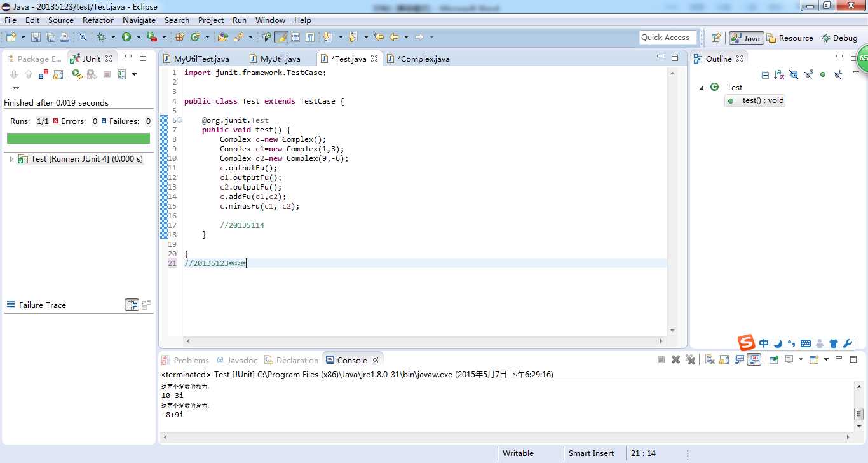Viewport: 868px width, 463px height.
Task: Switch to the Problems tab
Action: pos(185,360)
